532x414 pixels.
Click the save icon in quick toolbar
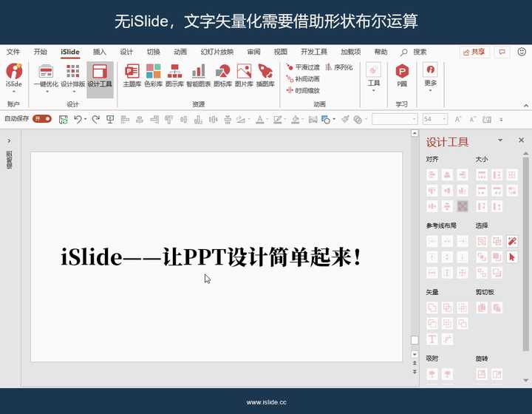point(63,120)
